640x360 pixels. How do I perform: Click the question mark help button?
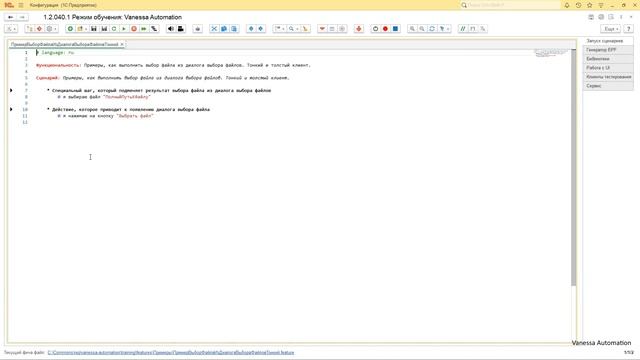pyautogui.click(x=629, y=29)
